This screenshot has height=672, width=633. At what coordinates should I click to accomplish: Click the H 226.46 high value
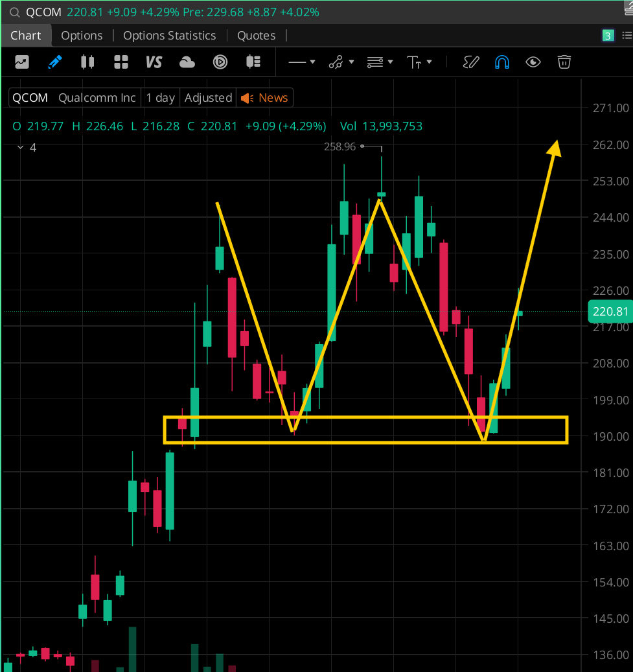pos(98,126)
